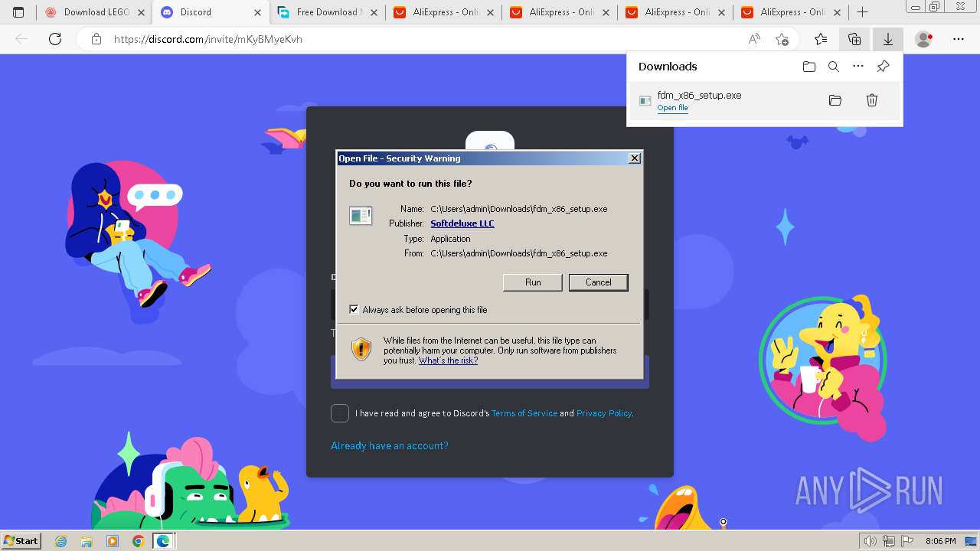Open the Downloads folder icon in panel header
Image resolution: width=980 pixels, height=551 pixels.
pos(809,67)
